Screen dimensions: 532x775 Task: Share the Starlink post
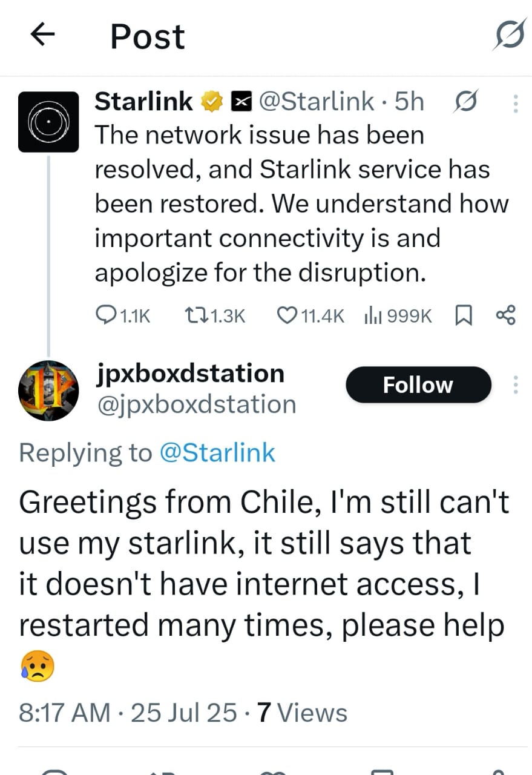click(505, 315)
